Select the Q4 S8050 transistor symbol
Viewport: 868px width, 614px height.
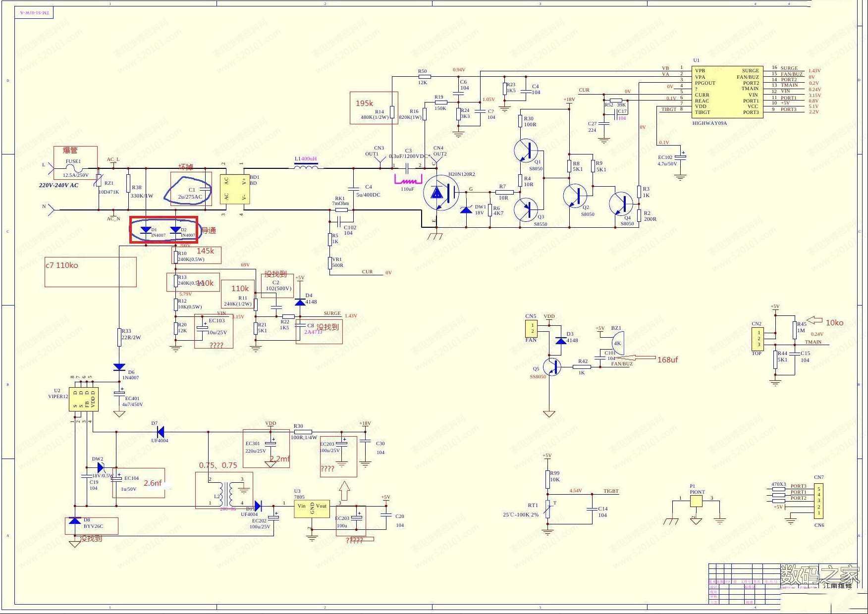tap(621, 204)
